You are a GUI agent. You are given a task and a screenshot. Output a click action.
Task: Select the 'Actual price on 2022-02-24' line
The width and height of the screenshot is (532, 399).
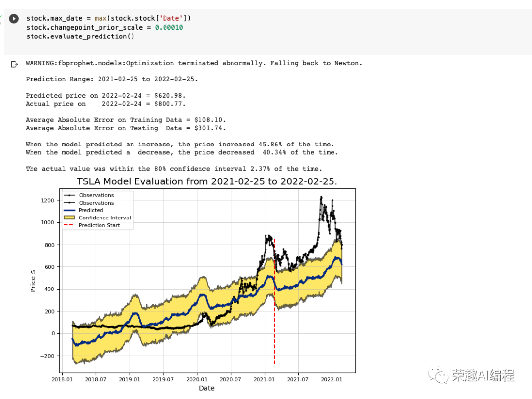pyautogui.click(x=105, y=104)
